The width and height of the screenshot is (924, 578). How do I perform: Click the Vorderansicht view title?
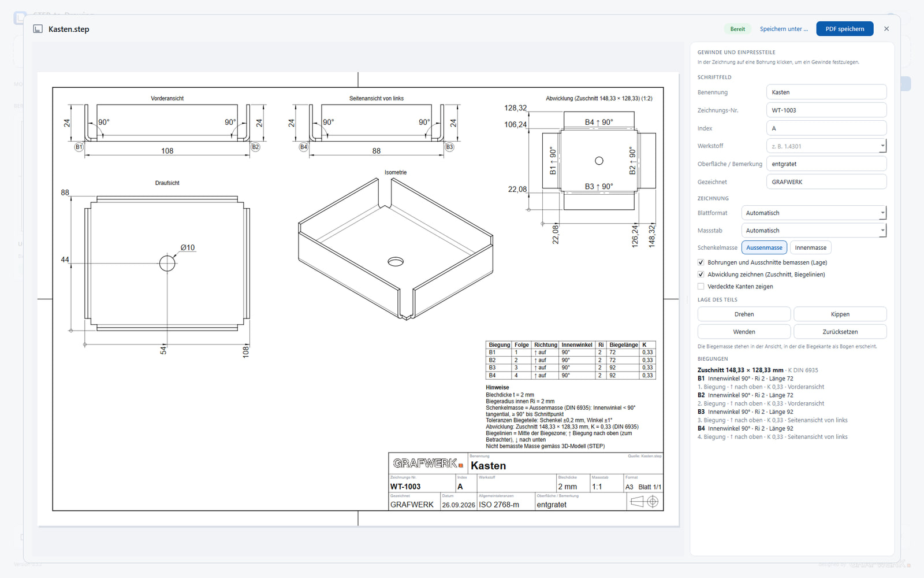point(167,98)
